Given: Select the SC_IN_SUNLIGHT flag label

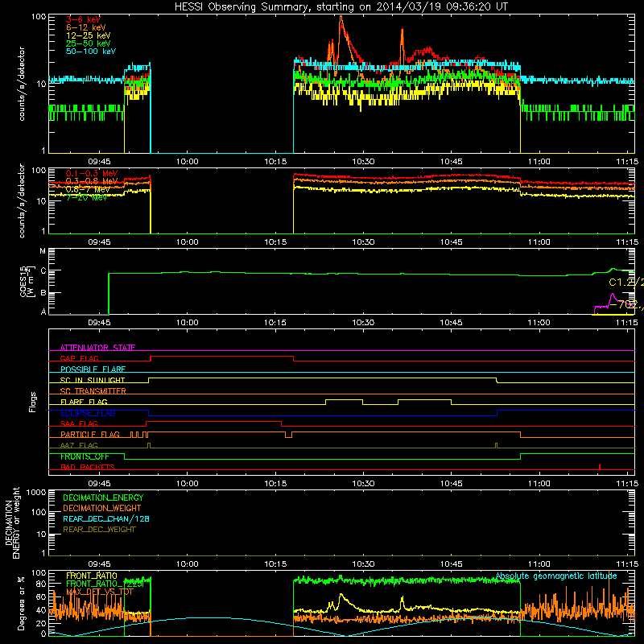Looking at the screenshot, I should (x=93, y=380).
